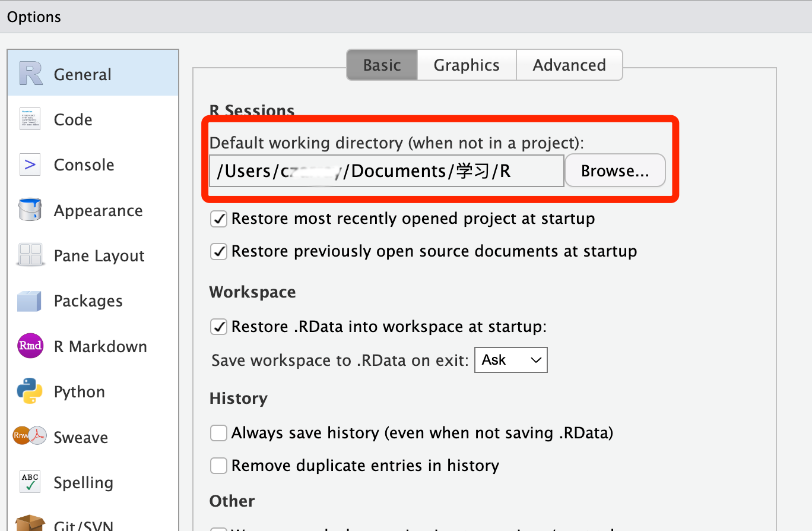Expand Save workspace to .RData dropdown

(x=510, y=360)
